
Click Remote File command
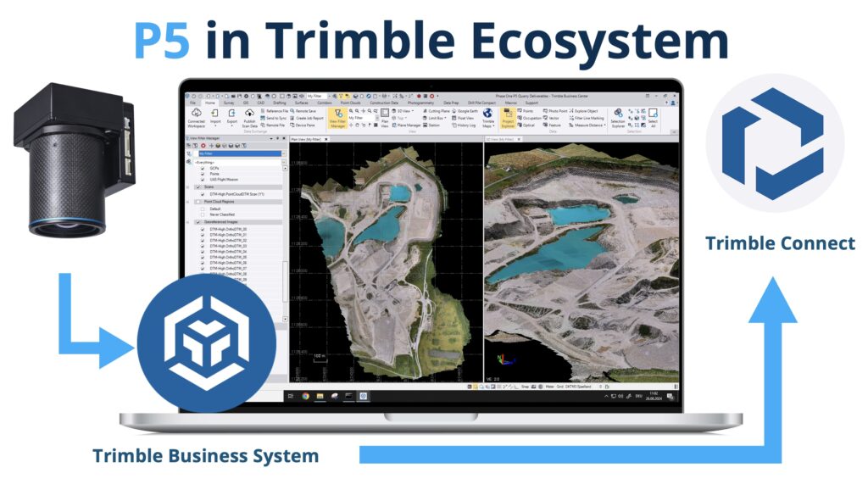click(x=272, y=125)
